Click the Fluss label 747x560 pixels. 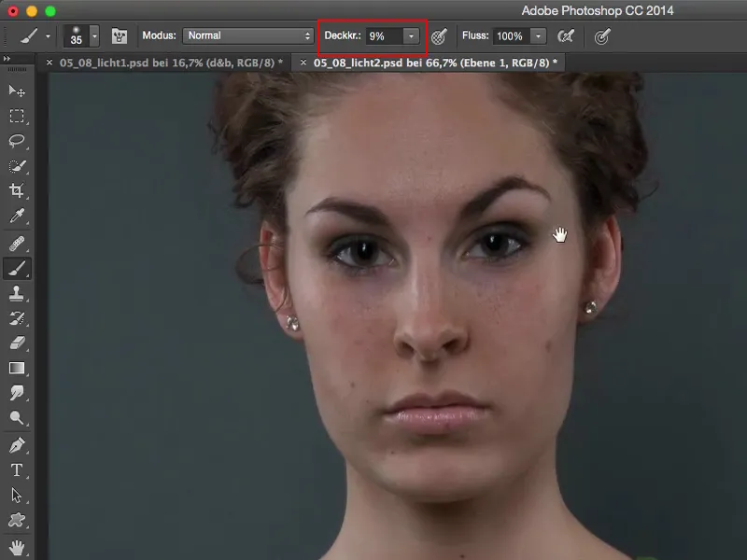(x=475, y=35)
